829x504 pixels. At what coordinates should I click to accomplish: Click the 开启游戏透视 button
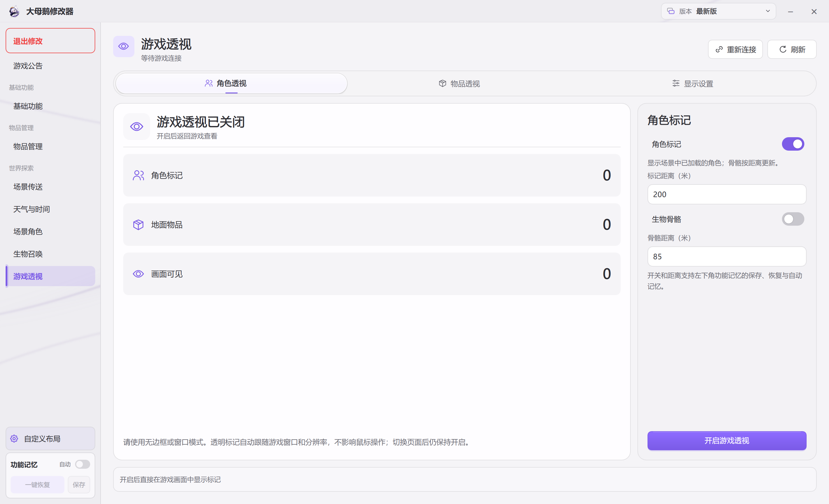[x=727, y=441]
